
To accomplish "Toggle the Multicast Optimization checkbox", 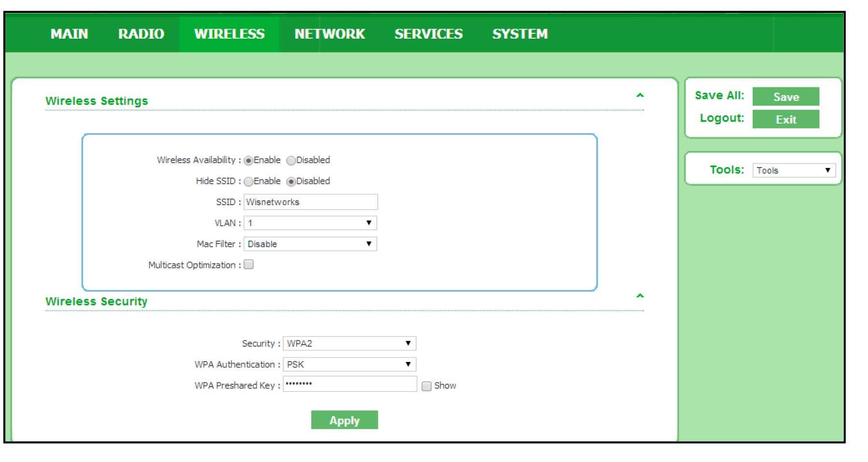I will point(249,265).
